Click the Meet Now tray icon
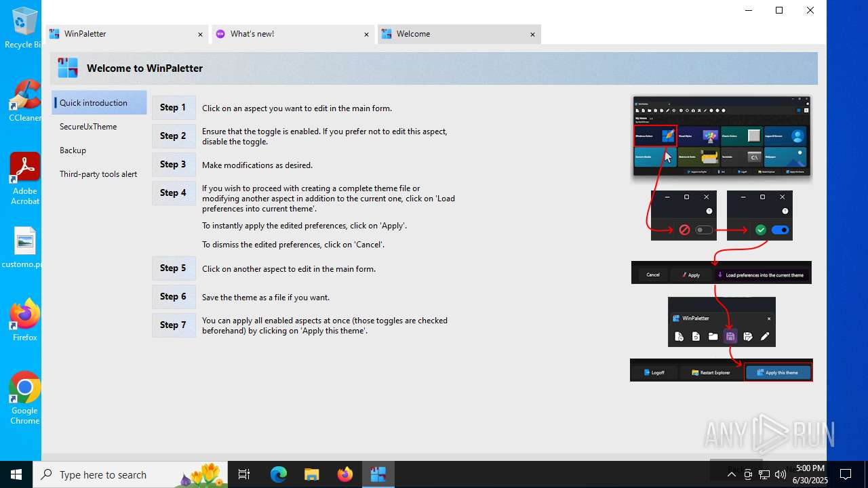The height and width of the screenshot is (488, 868). pos(748,474)
